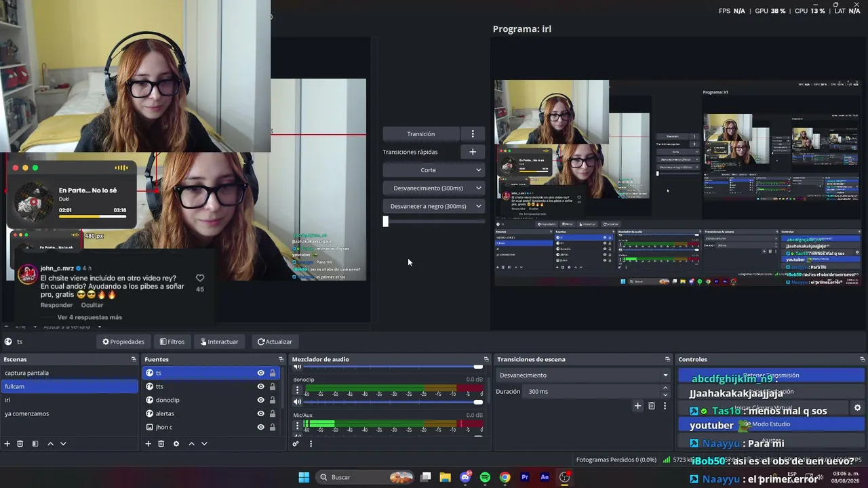Hide the alertas source
868x488 pixels.
click(260, 413)
